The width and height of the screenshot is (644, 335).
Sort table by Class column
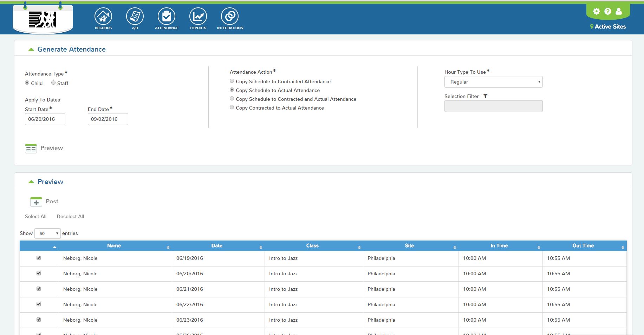pos(314,246)
